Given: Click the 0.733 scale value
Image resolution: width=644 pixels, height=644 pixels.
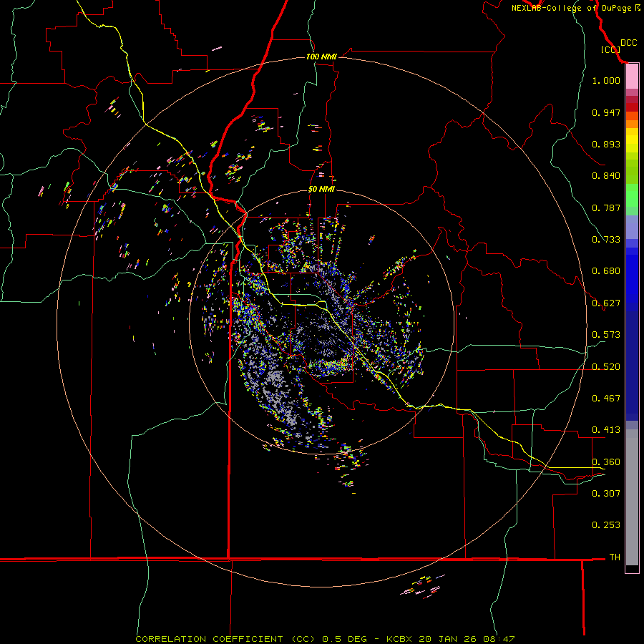Looking at the screenshot, I should click(606, 240).
